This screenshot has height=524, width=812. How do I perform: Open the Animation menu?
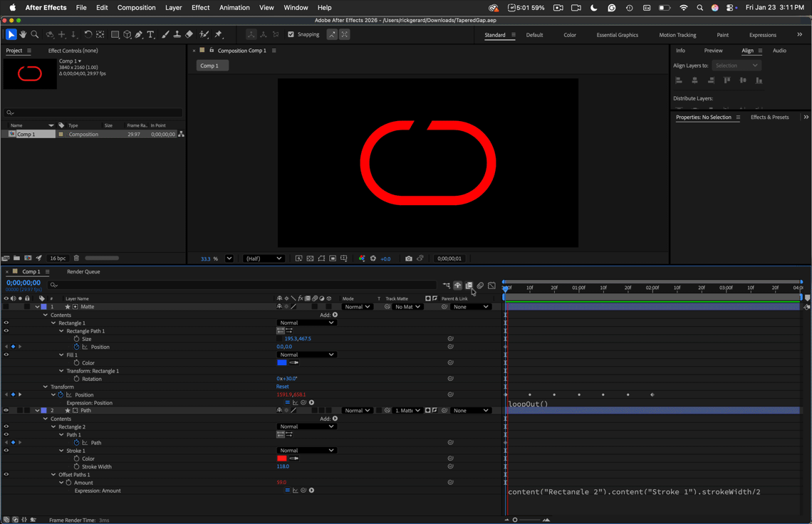[234, 7]
